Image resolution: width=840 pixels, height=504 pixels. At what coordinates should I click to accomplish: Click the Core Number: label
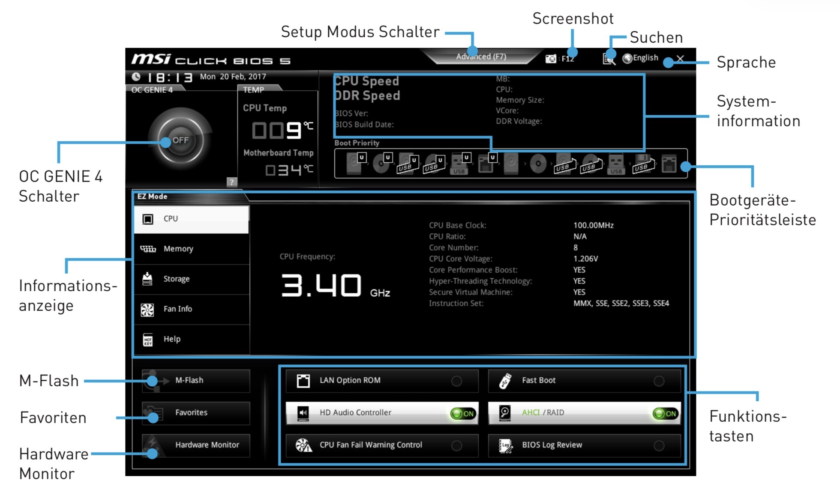tap(454, 248)
